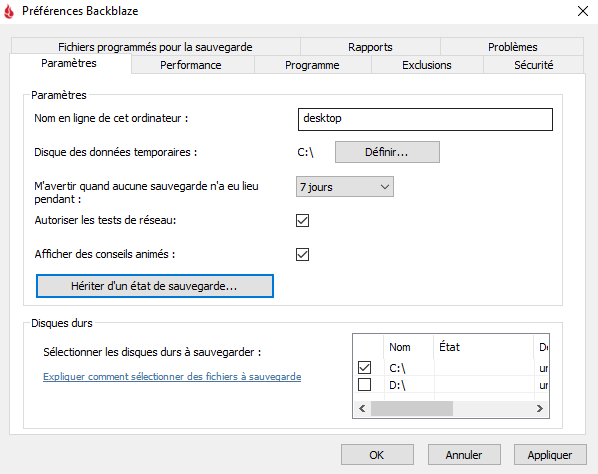This screenshot has height=474, width=598.
Task: Show the Sécurité tab
Action: coord(534,65)
